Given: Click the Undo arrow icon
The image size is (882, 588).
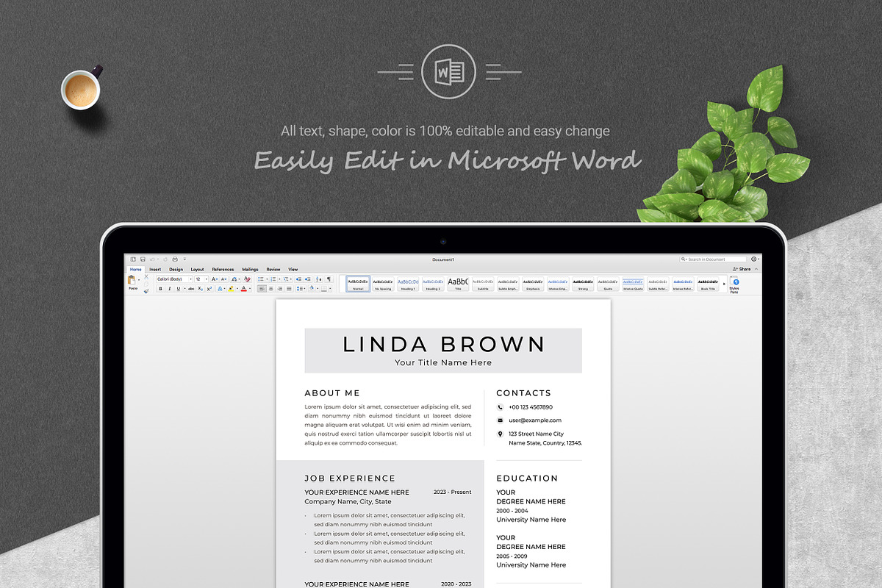Looking at the screenshot, I should (152, 259).
